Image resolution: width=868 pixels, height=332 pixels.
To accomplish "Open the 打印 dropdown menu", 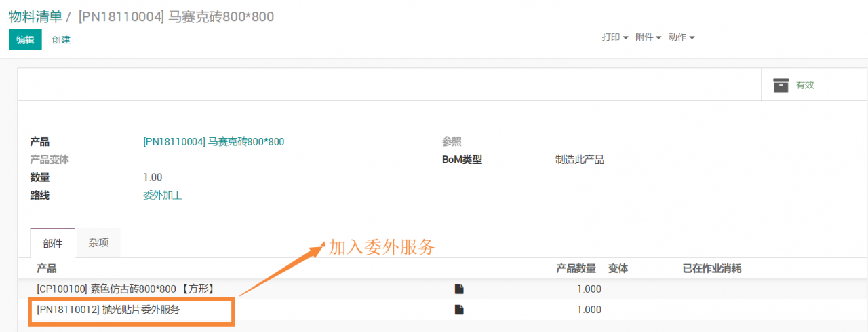I will click(x=615, y=37).
